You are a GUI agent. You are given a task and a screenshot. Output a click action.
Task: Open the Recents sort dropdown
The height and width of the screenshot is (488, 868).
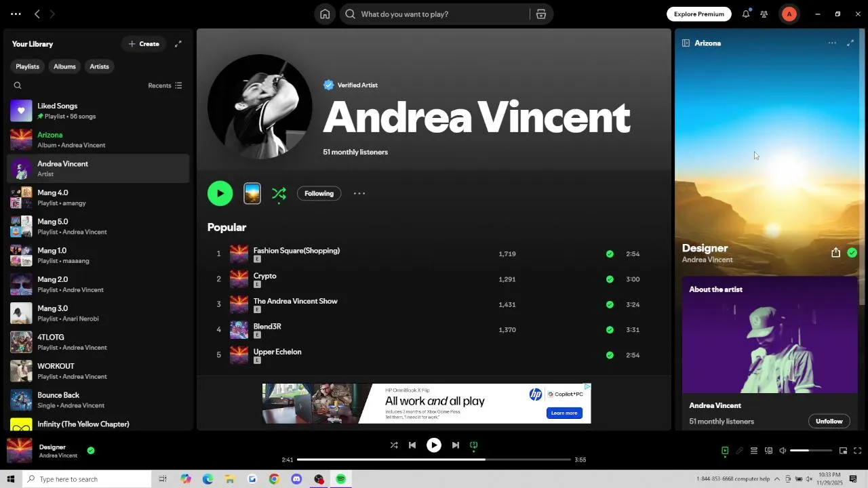[x=165, y=85]
